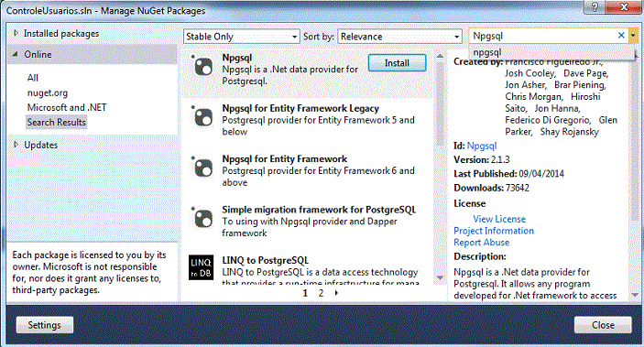Click the Npgsql package icon
The width and height of the screenshot is (644, 347).
coord(202,66)
